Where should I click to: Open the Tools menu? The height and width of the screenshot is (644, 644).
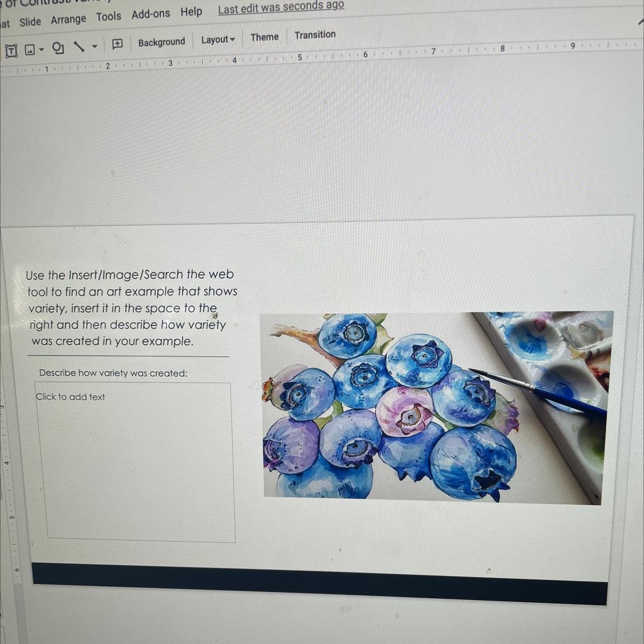click(x=108, y=17)
